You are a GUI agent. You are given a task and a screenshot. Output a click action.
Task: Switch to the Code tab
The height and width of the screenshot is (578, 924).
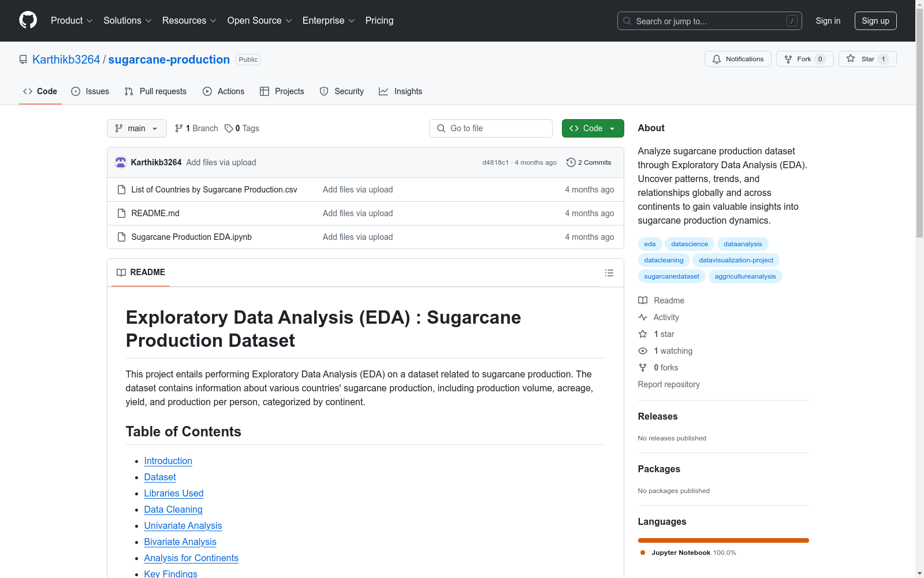pos(40,91)
